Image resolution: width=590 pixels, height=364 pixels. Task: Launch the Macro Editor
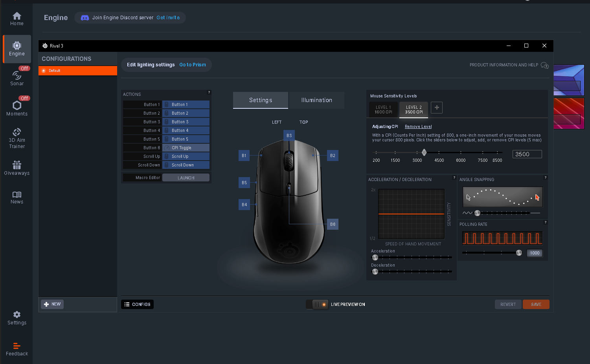coord(186,178)
